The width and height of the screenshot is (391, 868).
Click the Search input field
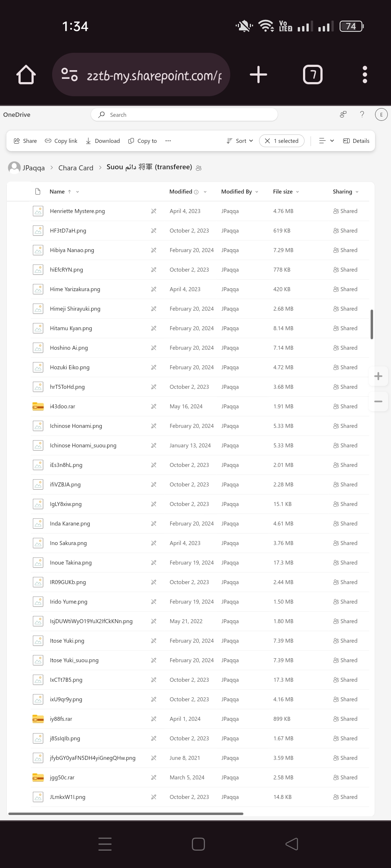pos(184,115)
